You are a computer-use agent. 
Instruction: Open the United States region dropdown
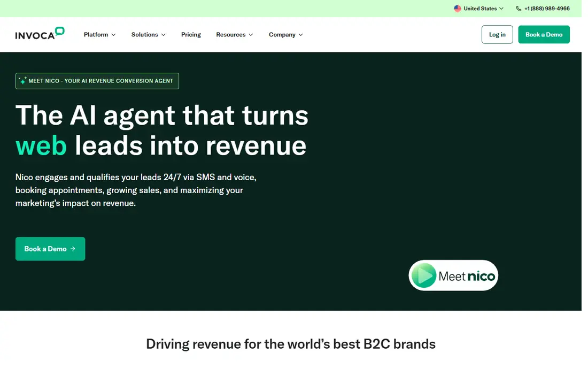479,9
